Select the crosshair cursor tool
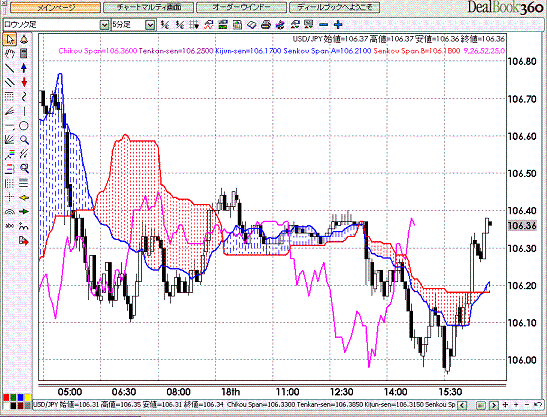 [9, 198]
